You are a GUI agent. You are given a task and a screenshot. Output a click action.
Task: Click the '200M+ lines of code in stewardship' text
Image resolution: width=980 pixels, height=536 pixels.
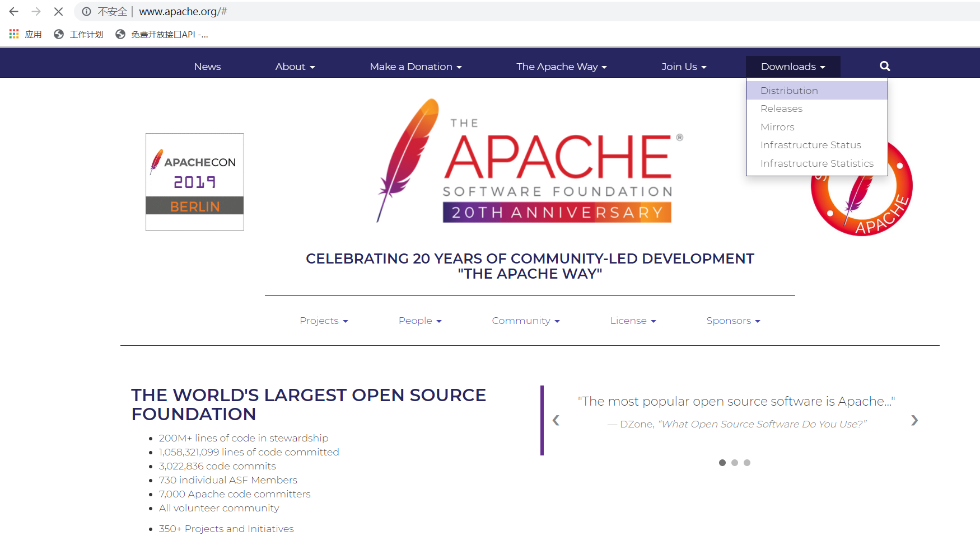pos(244,438)
